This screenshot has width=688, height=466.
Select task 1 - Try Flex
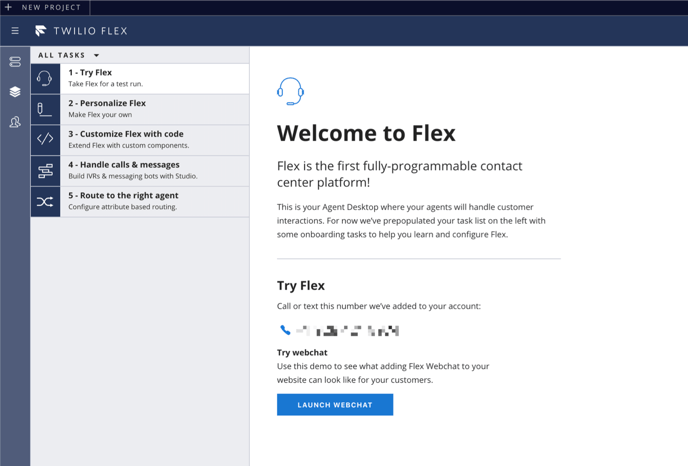[x=140, y=79]
